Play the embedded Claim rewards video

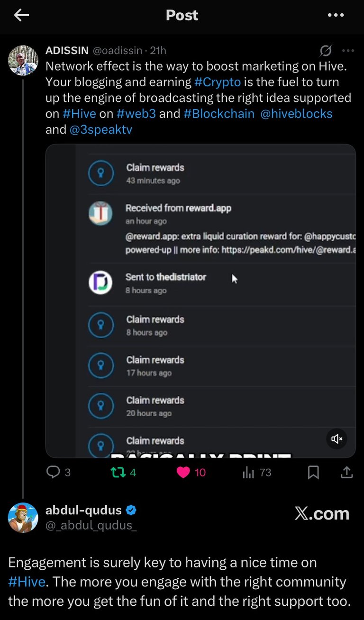[x=200, y=301]
